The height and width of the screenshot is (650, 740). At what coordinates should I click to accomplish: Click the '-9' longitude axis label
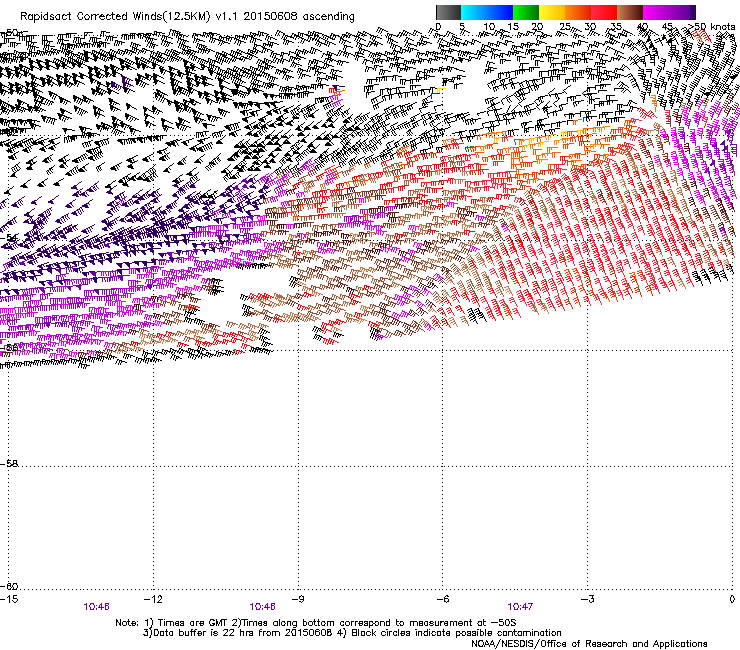pos(297,599)
